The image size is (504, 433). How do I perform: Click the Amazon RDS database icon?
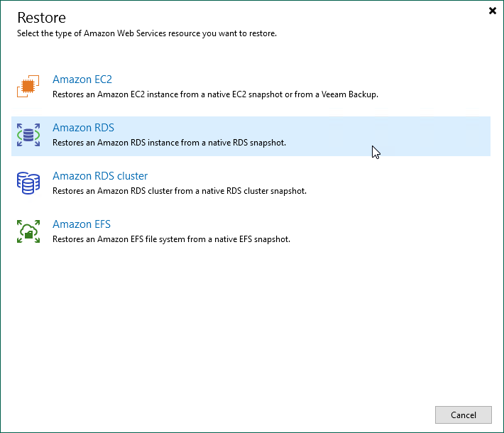28,135
